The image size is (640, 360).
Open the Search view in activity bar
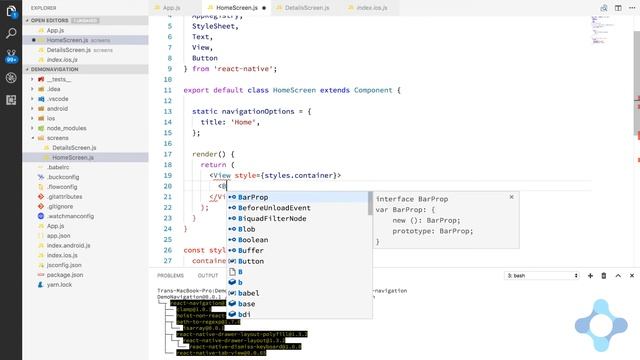[x=11, y=33]
